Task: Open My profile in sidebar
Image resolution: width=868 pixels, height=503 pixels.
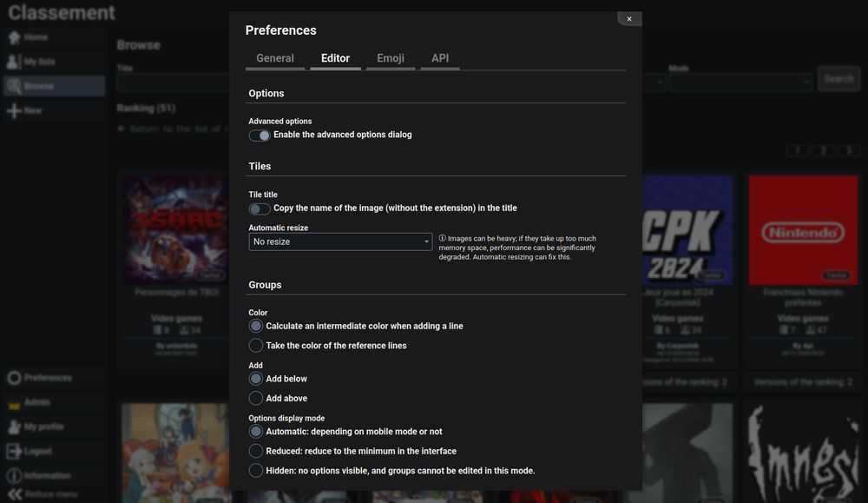Action: [54, 427]
